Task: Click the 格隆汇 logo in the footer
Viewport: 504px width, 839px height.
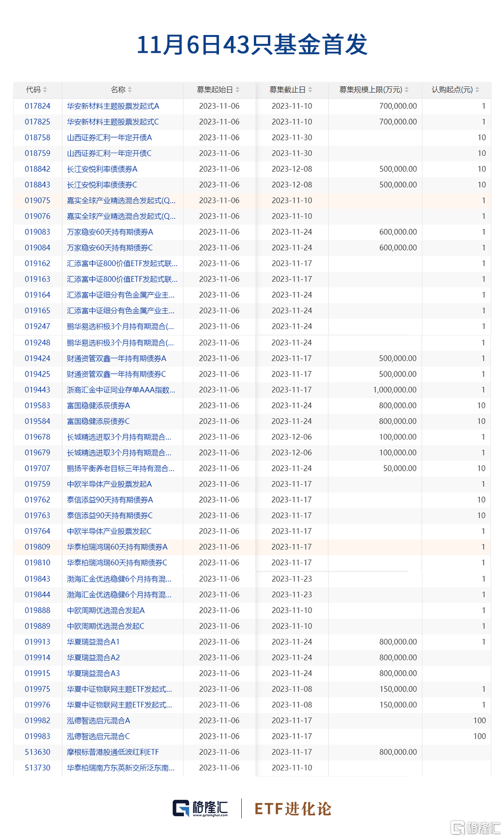Action: [x=200, y=808]
